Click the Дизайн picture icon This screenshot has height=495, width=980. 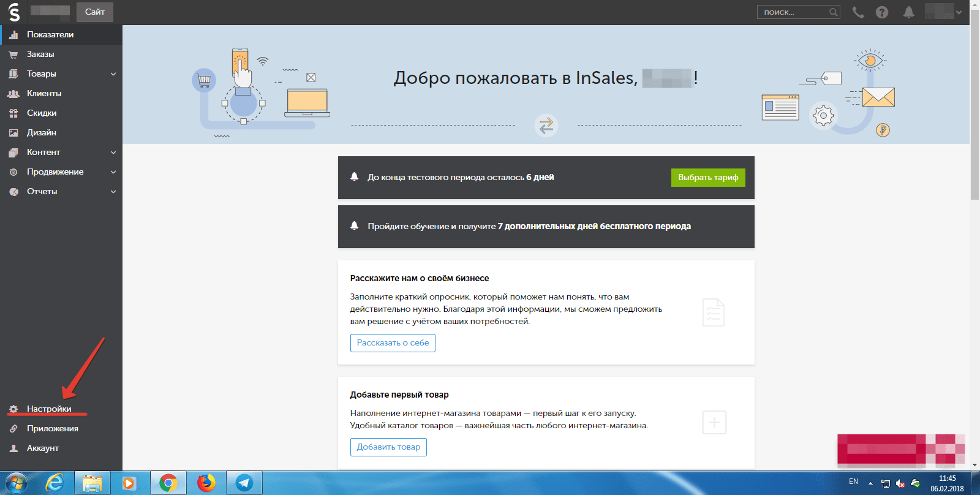pos(13,133)
